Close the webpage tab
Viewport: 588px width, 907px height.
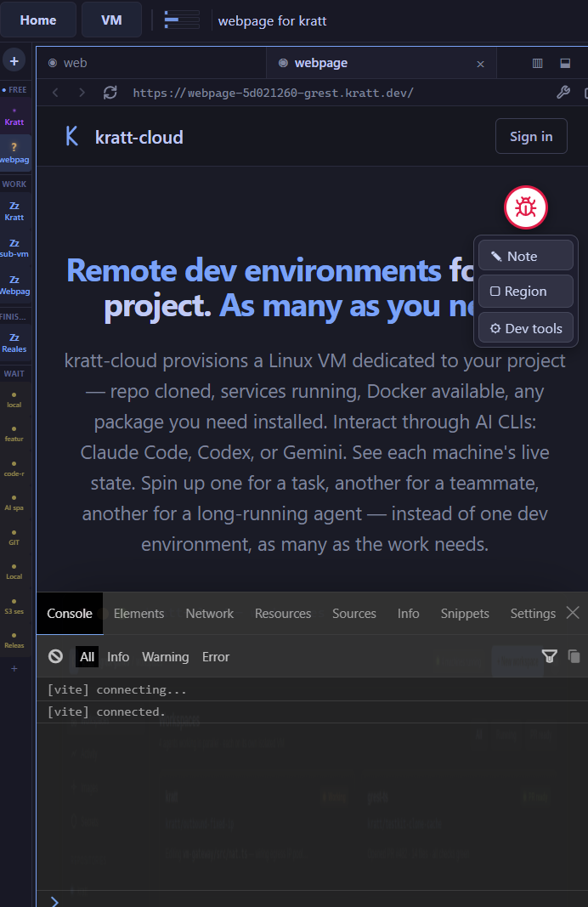480,64
